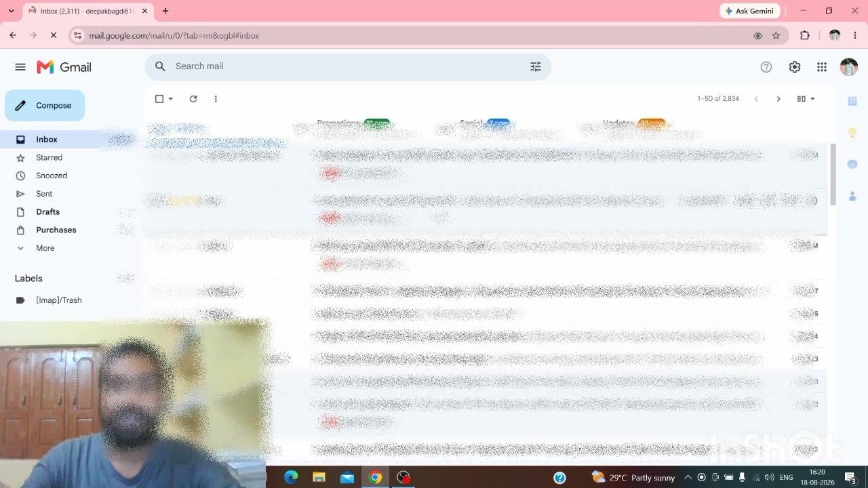The image size is (868, 488).
Task: Go back in the browser
Action: [x=13, y=36]
